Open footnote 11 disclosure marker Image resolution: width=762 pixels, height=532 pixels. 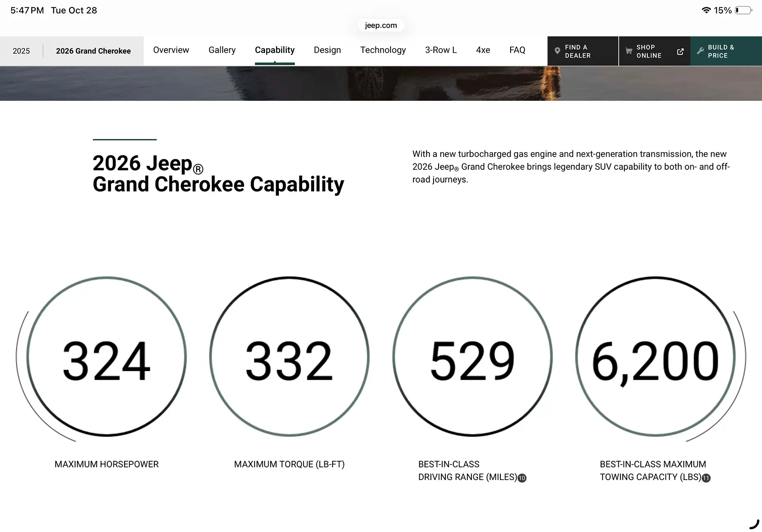[706, 478]
